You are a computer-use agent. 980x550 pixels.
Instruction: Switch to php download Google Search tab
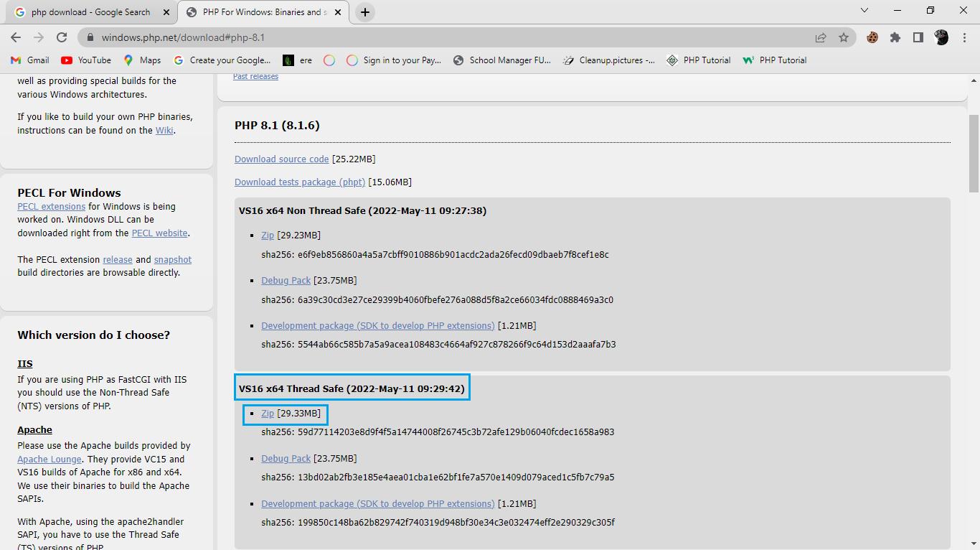tap(90, 12)
